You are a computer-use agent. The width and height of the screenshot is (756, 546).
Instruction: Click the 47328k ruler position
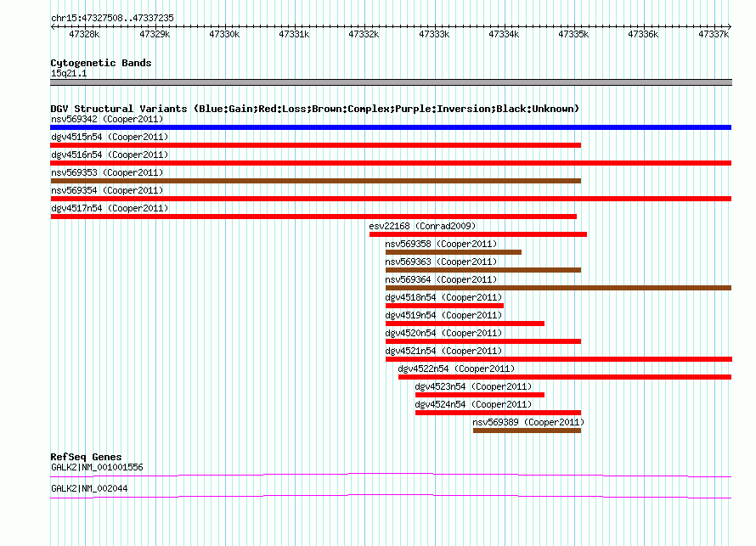point(84,34)
